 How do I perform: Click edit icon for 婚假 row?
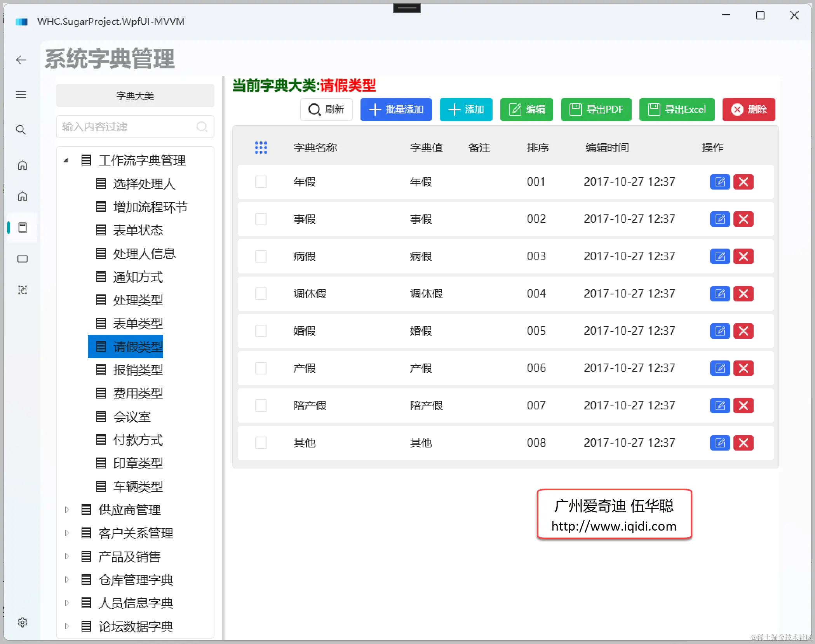coord(720,331)
